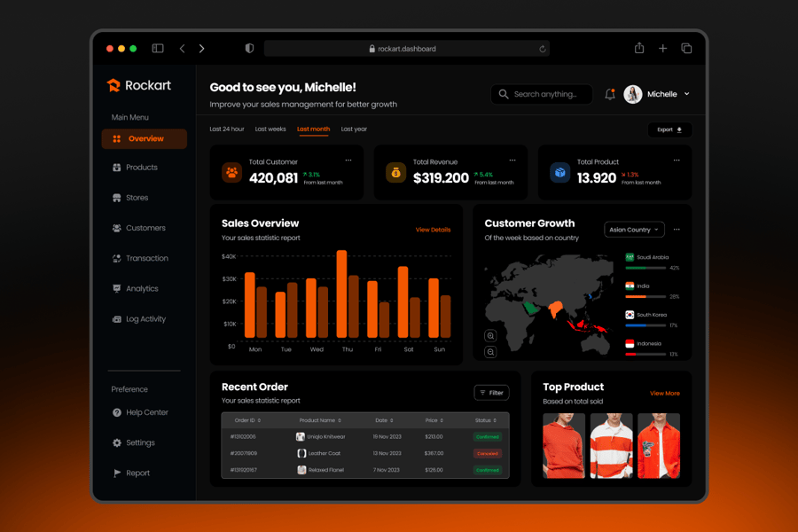798x532 pixels.
Task: Type in the Search anything field
Action: click(x=544, y=94)
